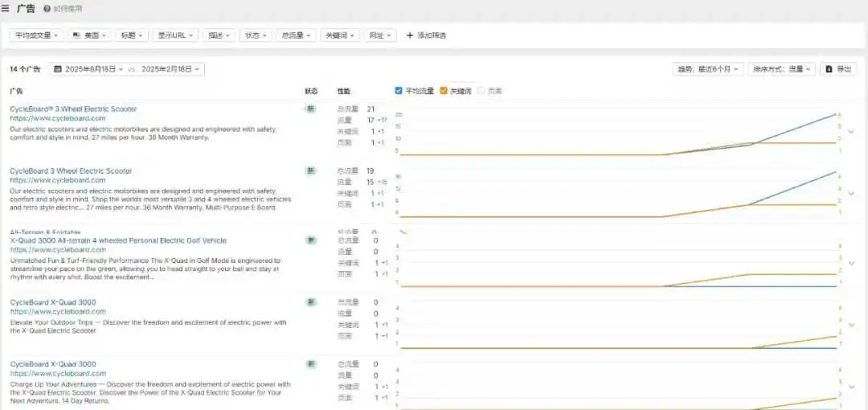
Task: Expand the first ad row chevron
Action: (x=851, y=132)
